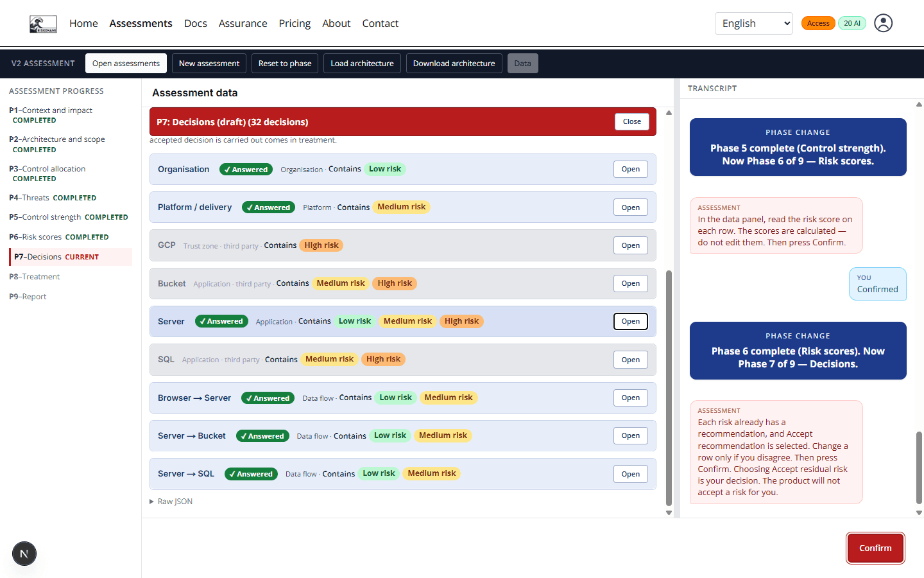Image resolution: width=924 pixels, height=578 pixels.
Task: Close the P7 Decisions panel
Action: pos(632,121)
